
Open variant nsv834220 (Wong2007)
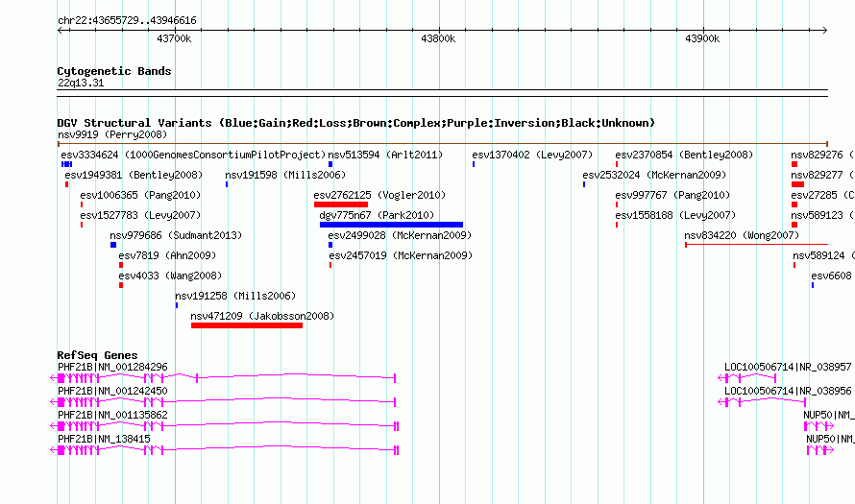point(742,235)
